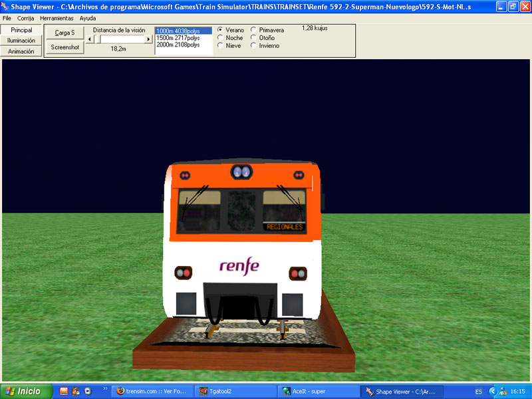Choose the Invierno season option
Image resolution: width=532 pixels, height=399 pixels.
253,46
